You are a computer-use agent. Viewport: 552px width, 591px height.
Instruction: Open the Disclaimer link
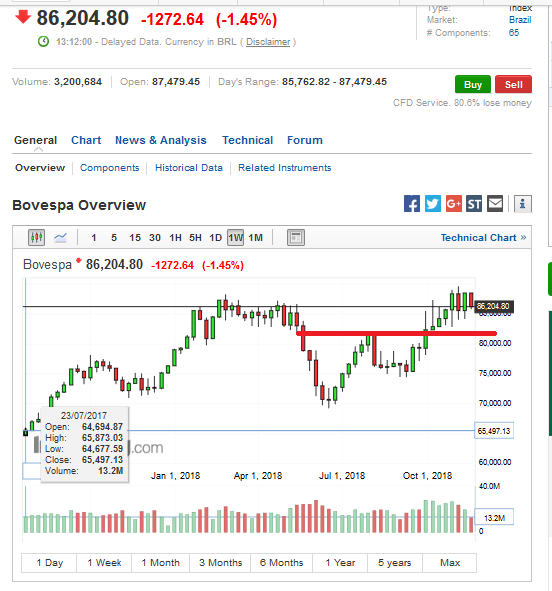(x=268, y=42)
